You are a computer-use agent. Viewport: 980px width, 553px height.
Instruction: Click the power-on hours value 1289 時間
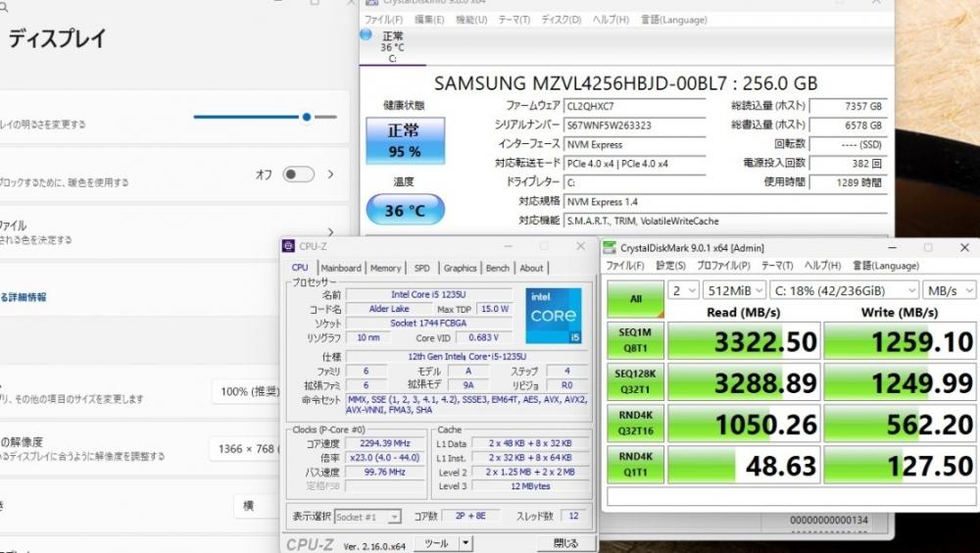coord(848,182)
